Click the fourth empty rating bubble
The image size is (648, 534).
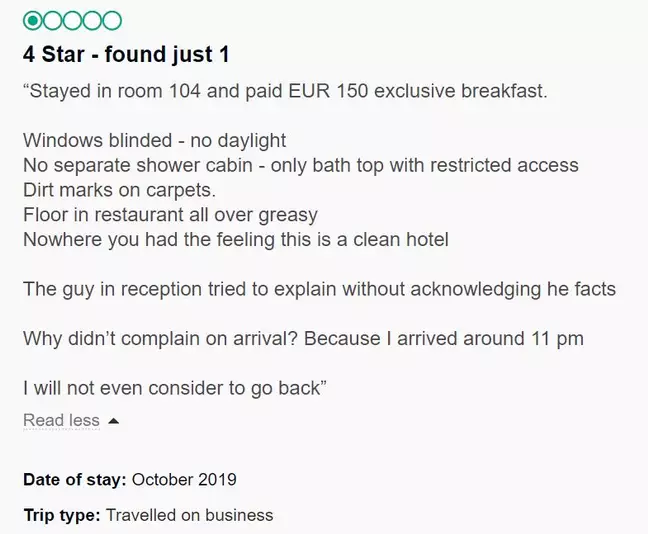(x=92, y=20)
